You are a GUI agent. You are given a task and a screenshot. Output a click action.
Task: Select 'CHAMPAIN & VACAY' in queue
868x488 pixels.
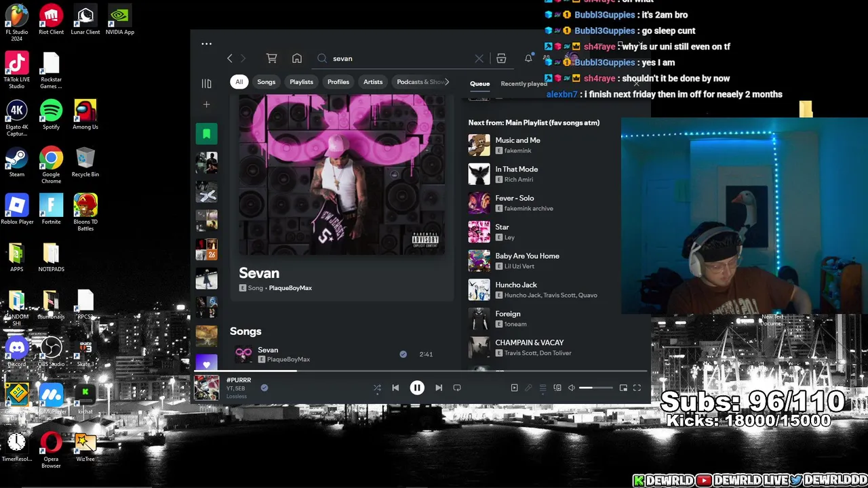point(529,343)
